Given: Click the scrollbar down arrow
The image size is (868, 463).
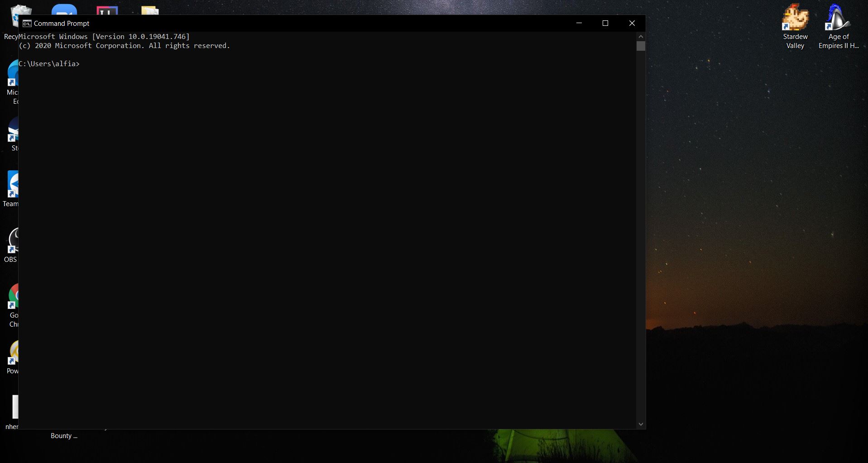Looking at the screenshot, I should pos(640,424).
